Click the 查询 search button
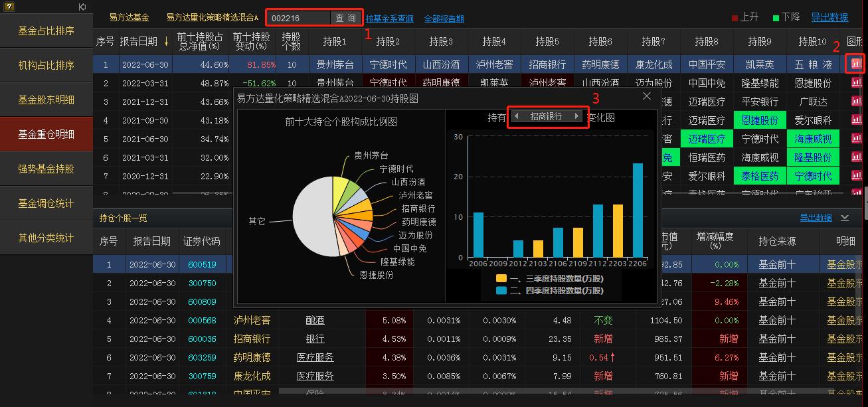868x407 pixels. (346, 17)
